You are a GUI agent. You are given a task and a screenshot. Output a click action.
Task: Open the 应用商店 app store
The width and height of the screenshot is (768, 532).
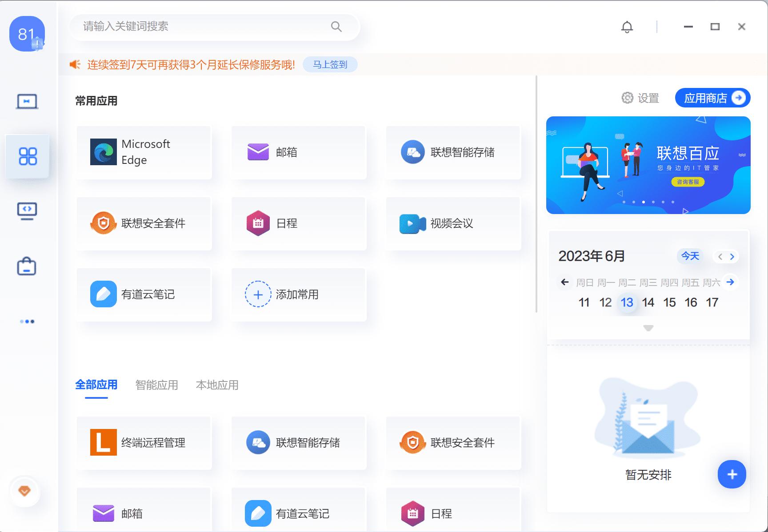pyautogui.click(x=712, y=98)
